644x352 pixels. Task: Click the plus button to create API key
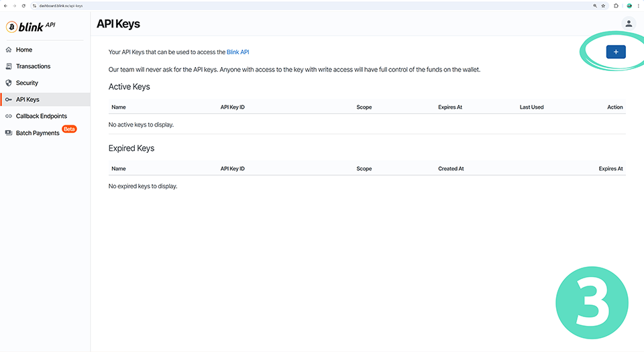tap(615, 52)
